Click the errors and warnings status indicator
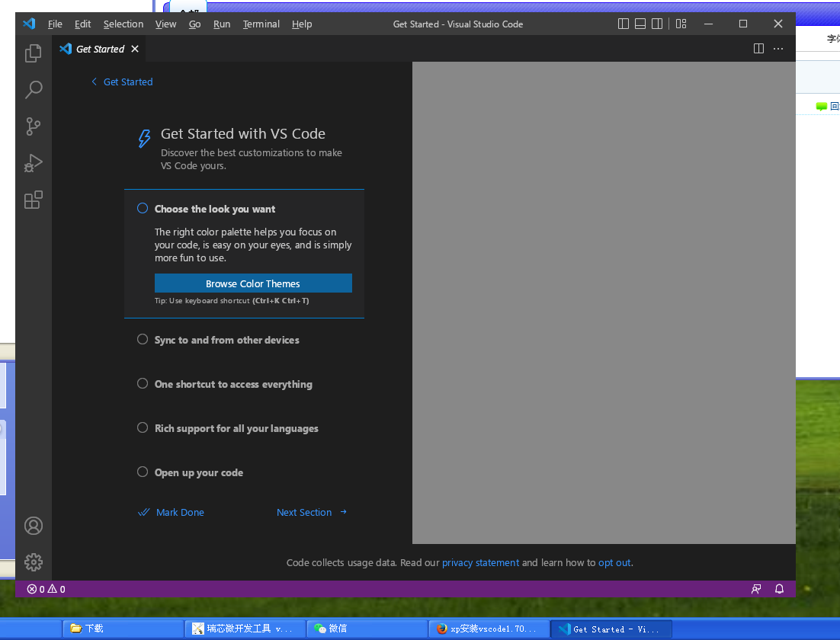Image resolution: width=840 pixels, height=640 pixels. (46, 589)
